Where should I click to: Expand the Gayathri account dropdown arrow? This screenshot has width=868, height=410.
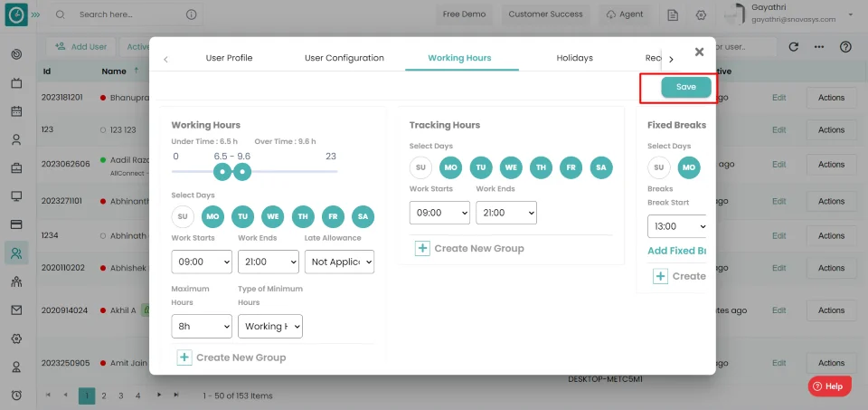pos(850,14)
